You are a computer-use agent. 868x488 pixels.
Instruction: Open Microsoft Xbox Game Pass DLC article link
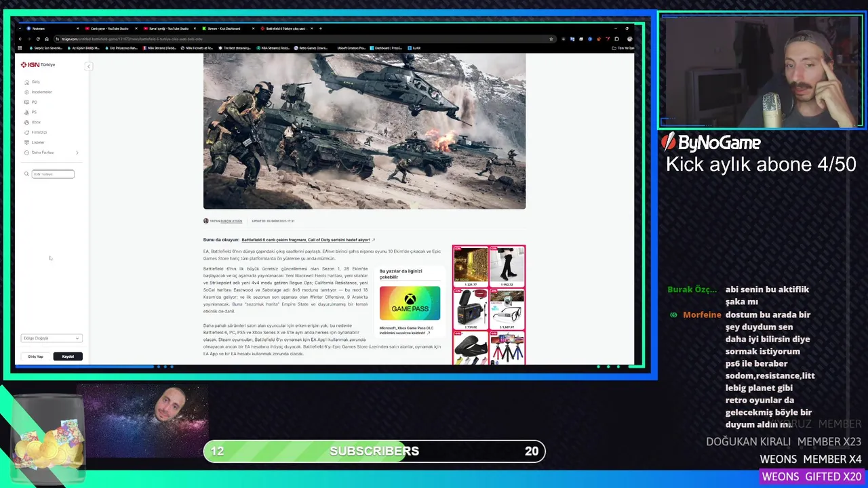406,330
